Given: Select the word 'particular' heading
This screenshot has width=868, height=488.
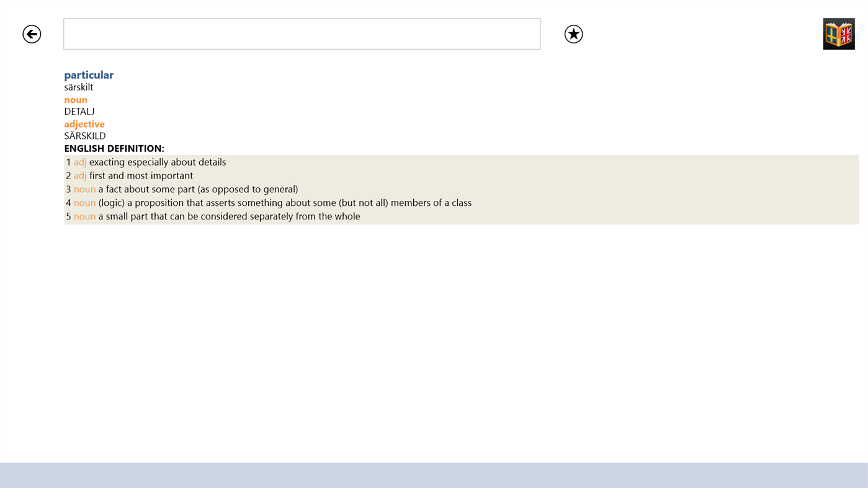Looking at the screenshot, I should pyautogui.click(x=89, y=73).
